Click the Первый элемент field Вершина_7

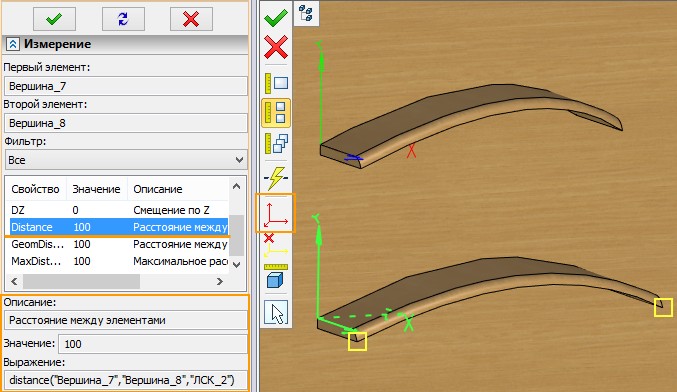(x=126, y=86)
